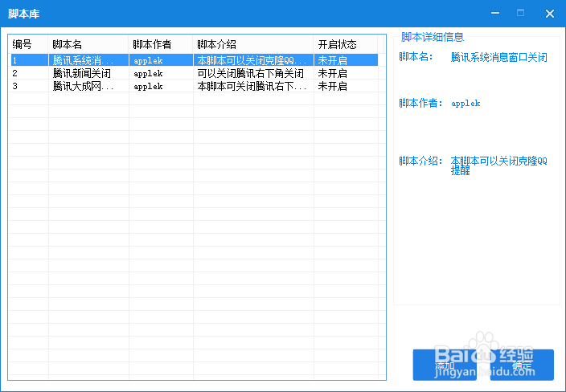
Task: Click the 脚本作者: label in details
Action: tap(420, 103)
